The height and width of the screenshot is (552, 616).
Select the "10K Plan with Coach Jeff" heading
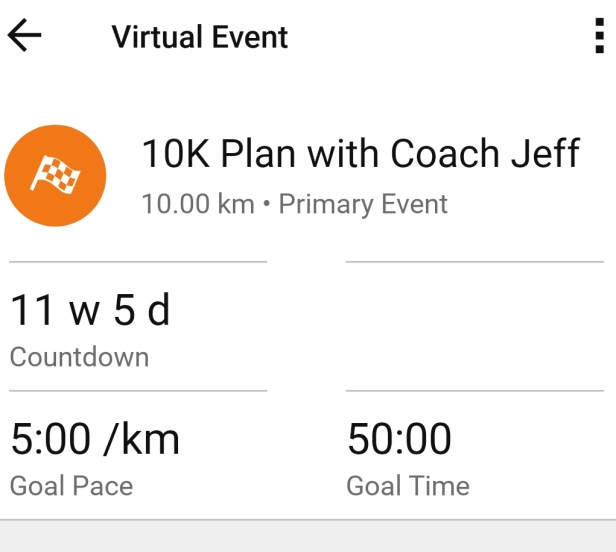coord(360,155)
